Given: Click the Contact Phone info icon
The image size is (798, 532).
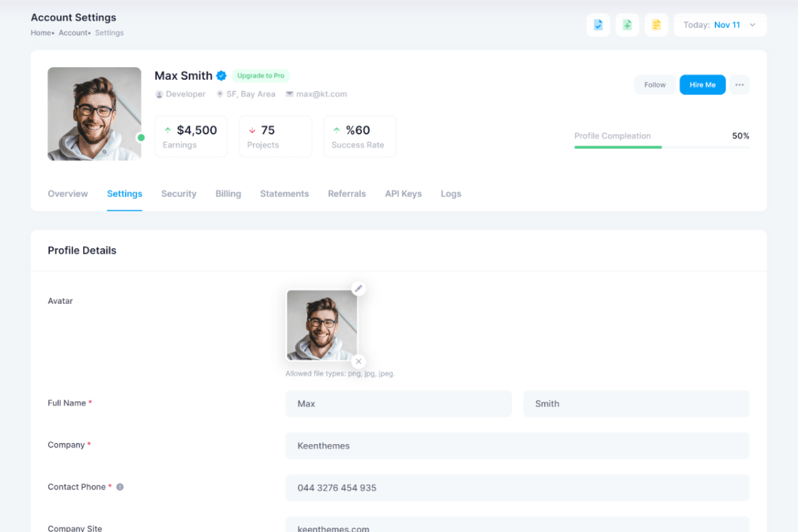Looking at the screenshot, I should tap(120, 487).
